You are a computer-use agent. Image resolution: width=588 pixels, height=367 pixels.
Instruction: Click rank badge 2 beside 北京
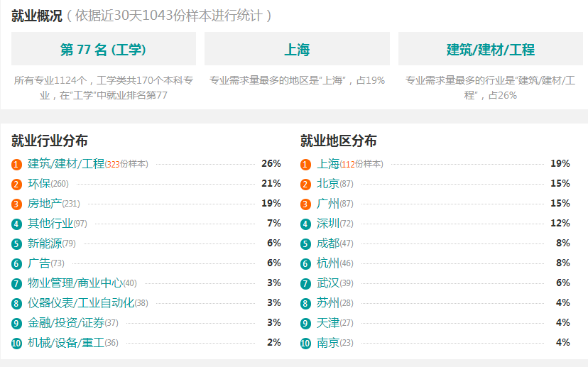[x=305, y=185]
